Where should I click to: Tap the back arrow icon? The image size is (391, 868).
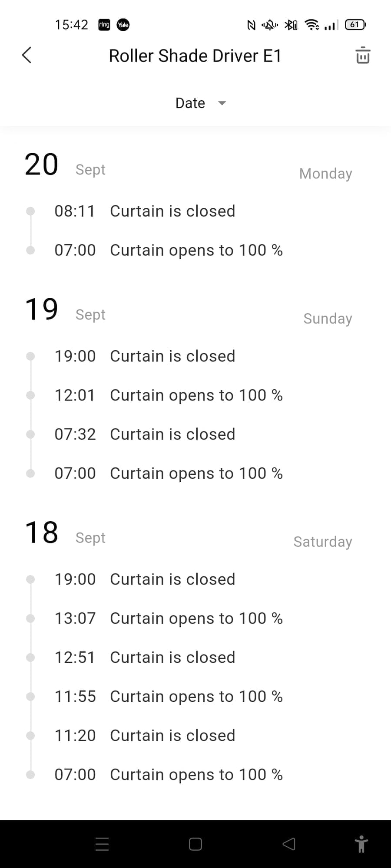pyautogui.click(x=27, y=56)
